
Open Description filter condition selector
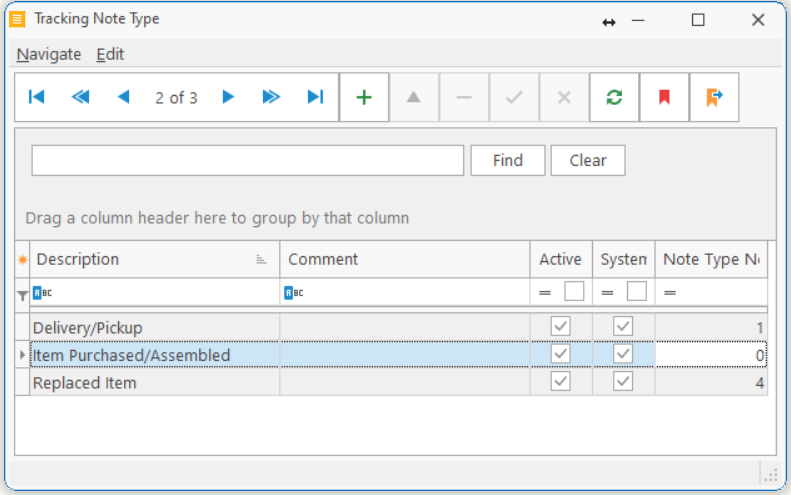[42, 293]
